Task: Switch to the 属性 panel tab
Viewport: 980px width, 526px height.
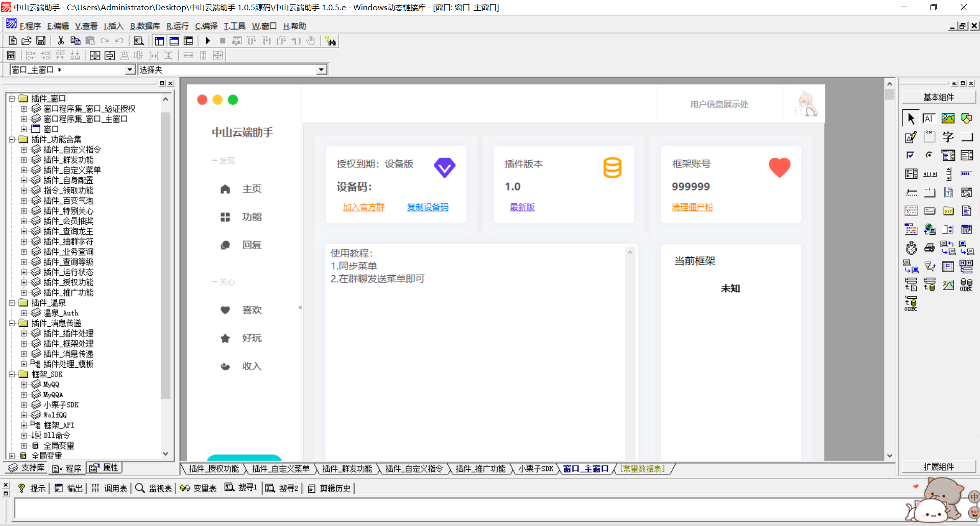Action: [105, 468]
